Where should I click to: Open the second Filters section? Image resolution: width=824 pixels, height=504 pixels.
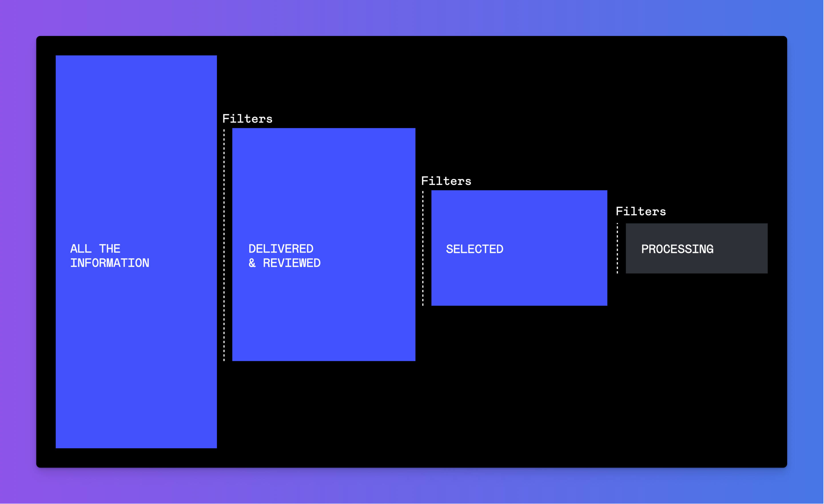(x=445, y=181)
